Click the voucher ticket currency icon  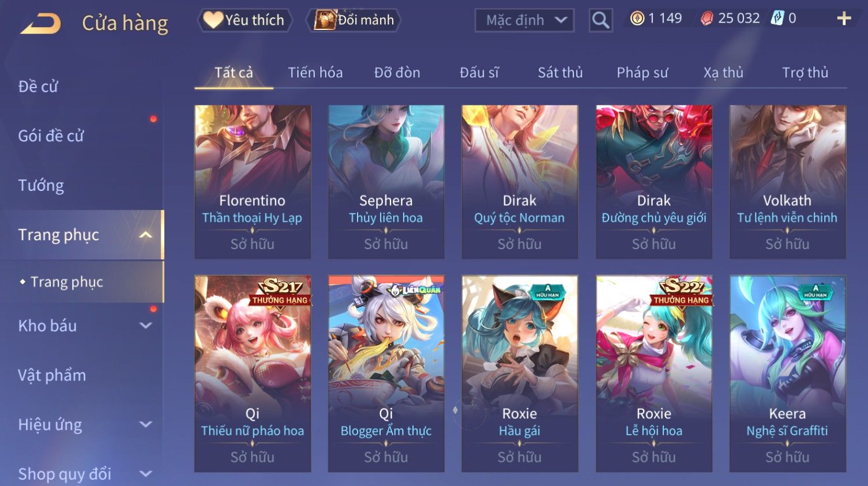point(777,18)
